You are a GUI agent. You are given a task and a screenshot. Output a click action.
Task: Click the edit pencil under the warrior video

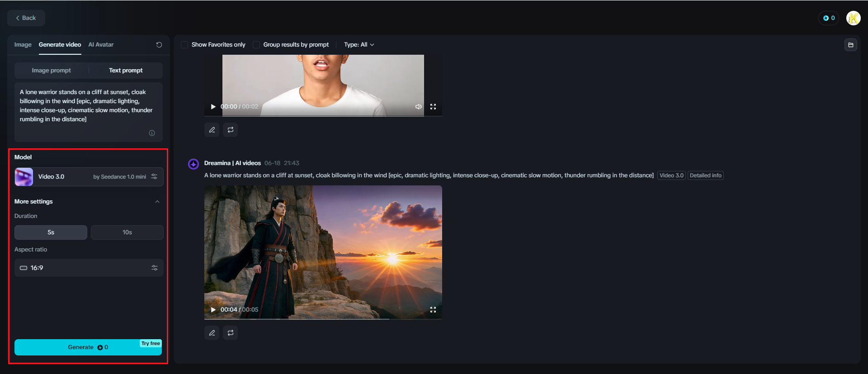[212, 333]
